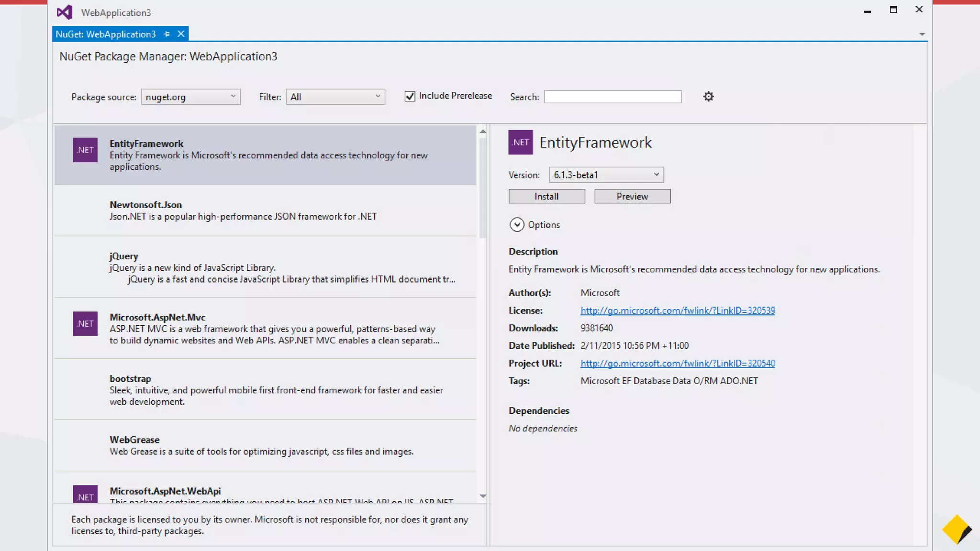Click the Install button
This screenshot has height=551, width=980.
[x=546, y=196]
